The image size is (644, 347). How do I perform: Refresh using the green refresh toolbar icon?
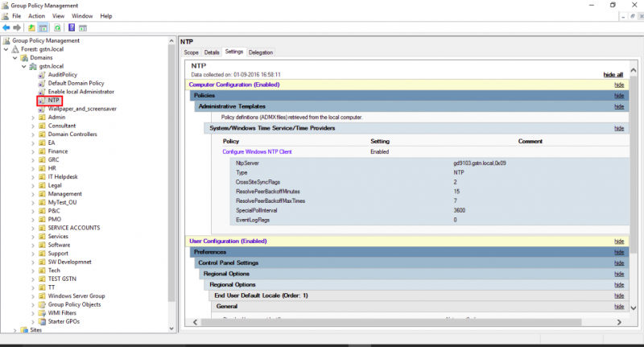pyautogui.click(x=57, y=27)
